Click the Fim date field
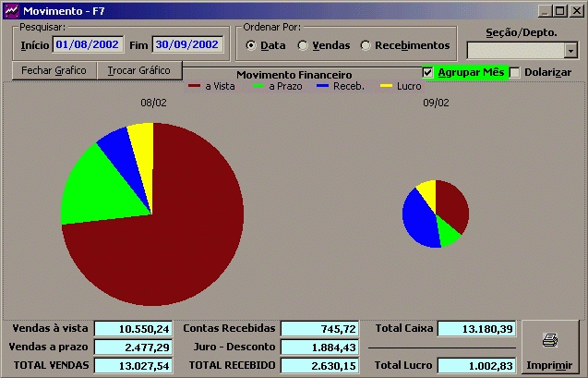The height and width of the screenshot is (378, 588). [x=186, y=44]
